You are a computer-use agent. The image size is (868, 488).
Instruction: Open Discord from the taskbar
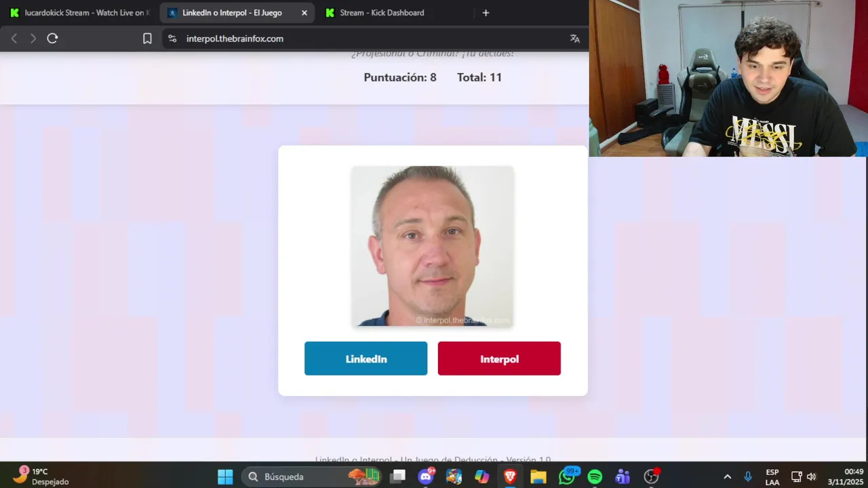[x=427, y=476]
